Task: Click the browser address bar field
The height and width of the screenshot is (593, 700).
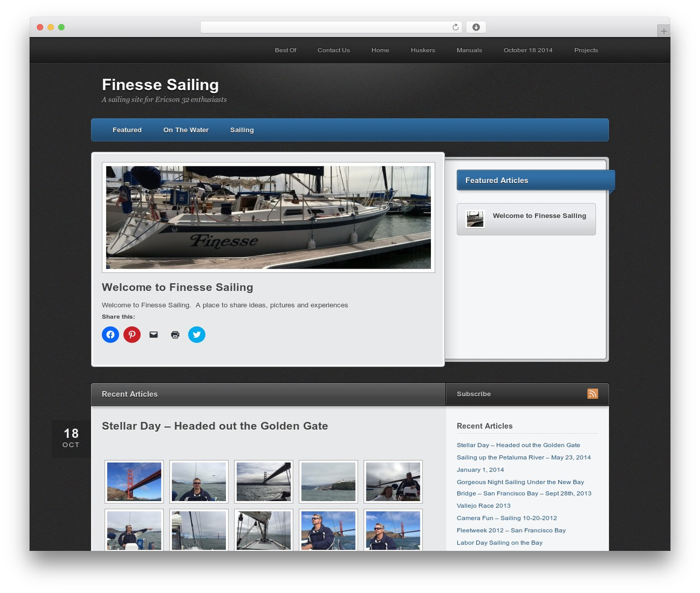Action: coord(331,27)
